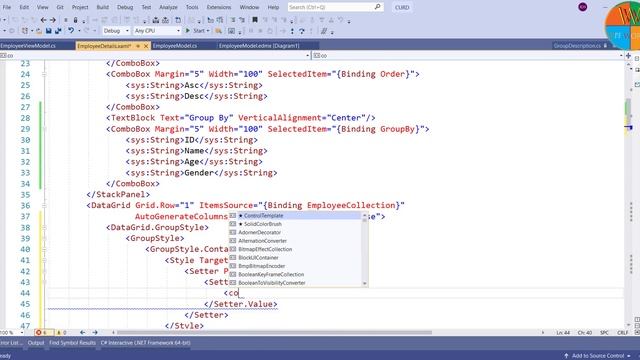640x360 pixels.
Task: Split the editor with the plus icon
Action: (x=628, y=56)
